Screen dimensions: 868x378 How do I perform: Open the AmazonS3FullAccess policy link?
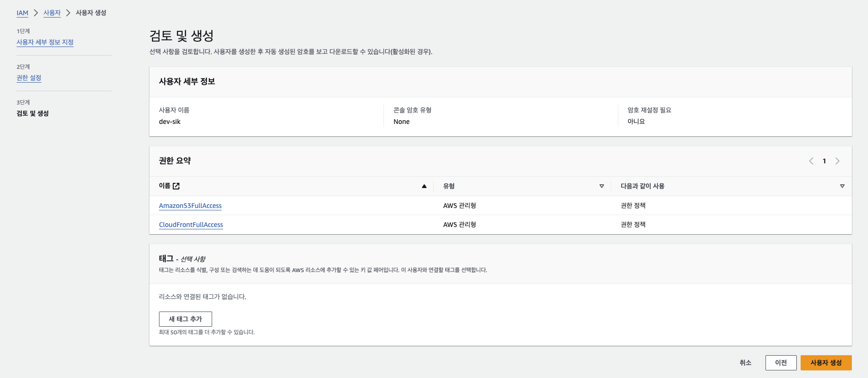(x=190, y=206)
